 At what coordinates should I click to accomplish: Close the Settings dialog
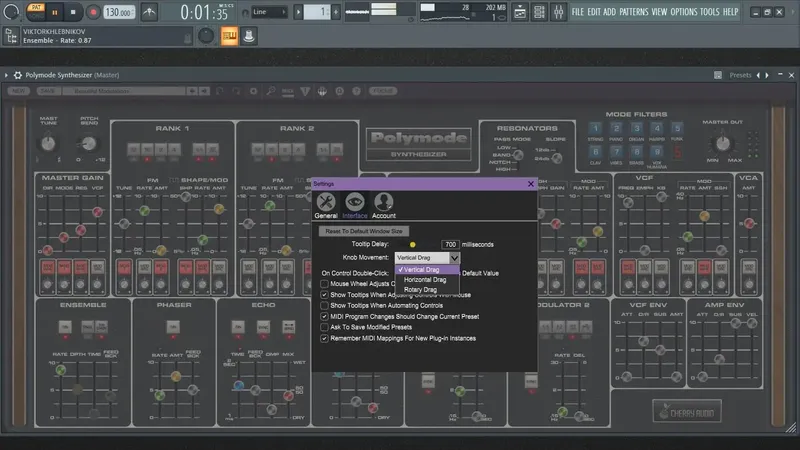point(531,184)
